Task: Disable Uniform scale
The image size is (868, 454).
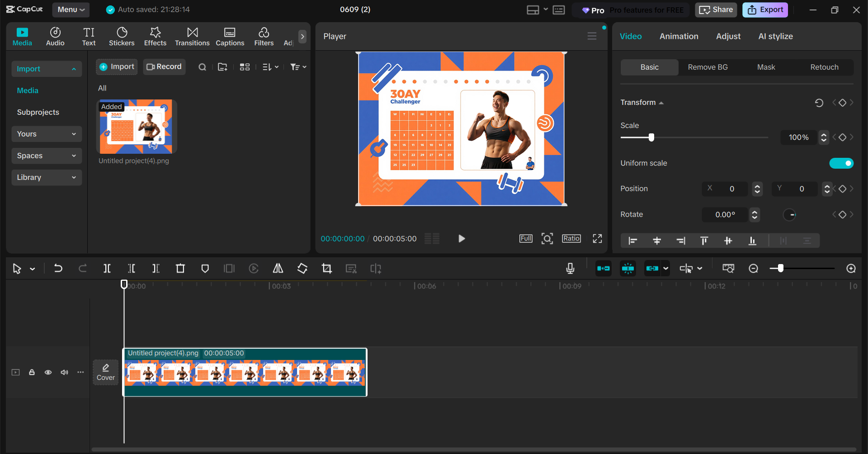Action: [841, 163]
